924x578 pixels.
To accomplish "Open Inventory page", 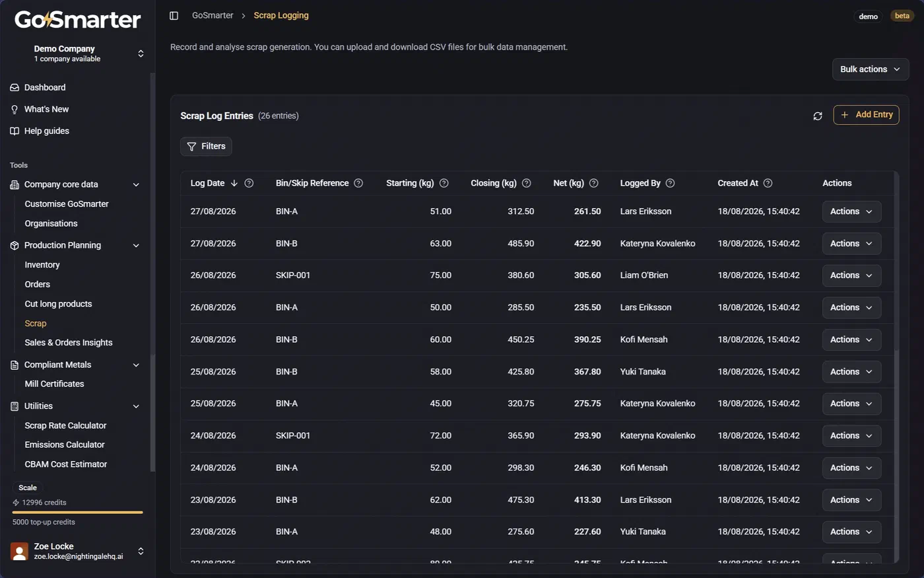I will 42,265.
